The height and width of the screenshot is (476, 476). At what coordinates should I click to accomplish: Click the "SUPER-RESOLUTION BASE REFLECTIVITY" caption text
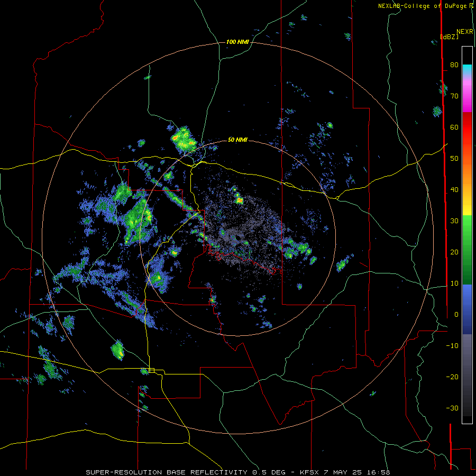coord(167,472)
